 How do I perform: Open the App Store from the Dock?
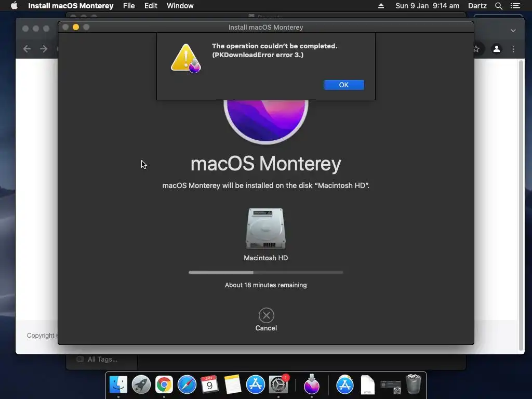click(x=255, y=384)
